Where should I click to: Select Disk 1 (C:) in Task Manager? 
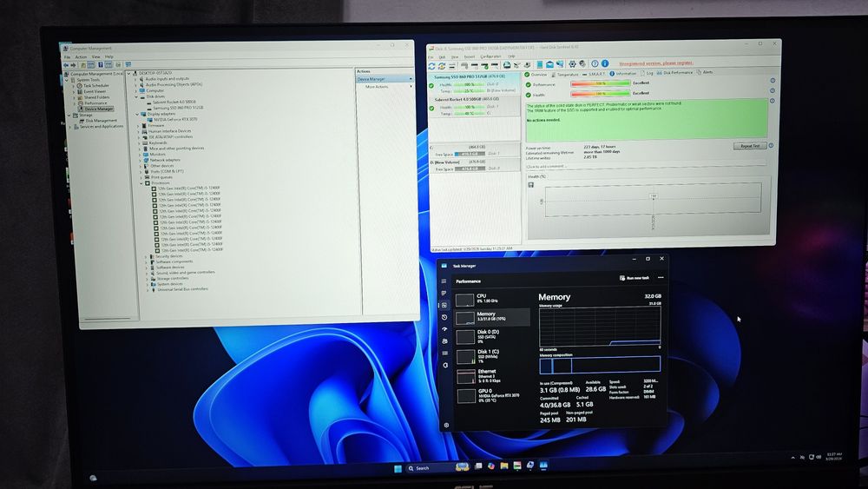coord(491,356)
